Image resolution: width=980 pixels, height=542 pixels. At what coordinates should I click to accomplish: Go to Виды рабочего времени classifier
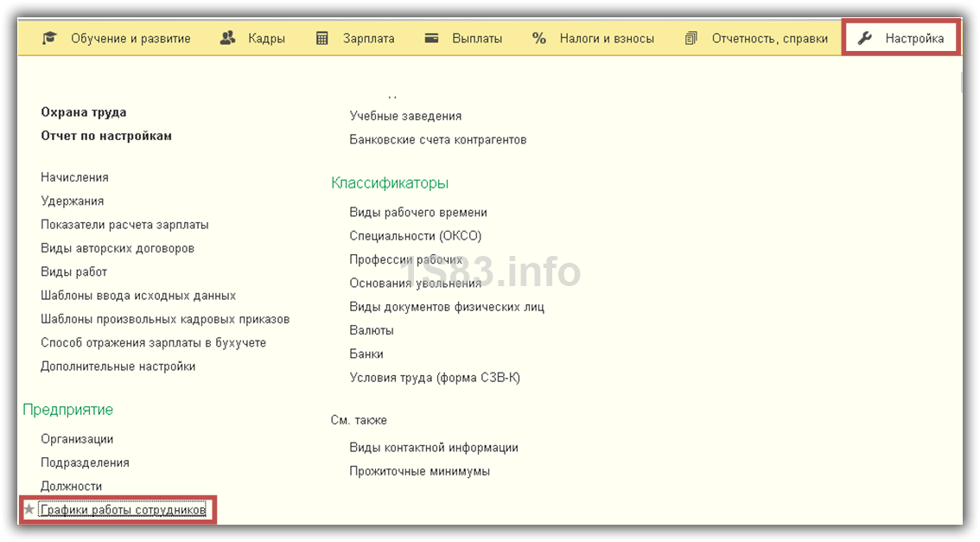[x=418, y=212]
